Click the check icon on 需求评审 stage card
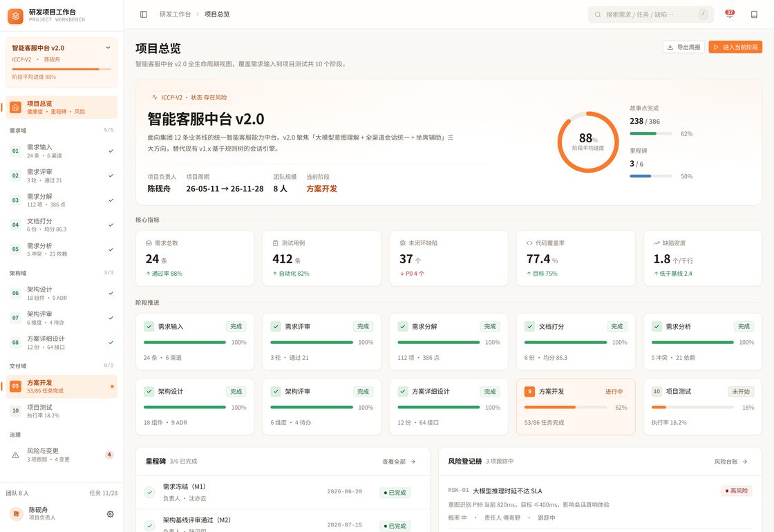774x532 pixels. [x=276, y=326]
